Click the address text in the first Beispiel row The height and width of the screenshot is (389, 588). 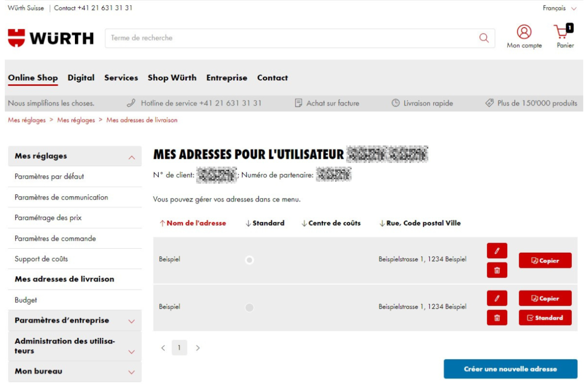click(422, 259)
